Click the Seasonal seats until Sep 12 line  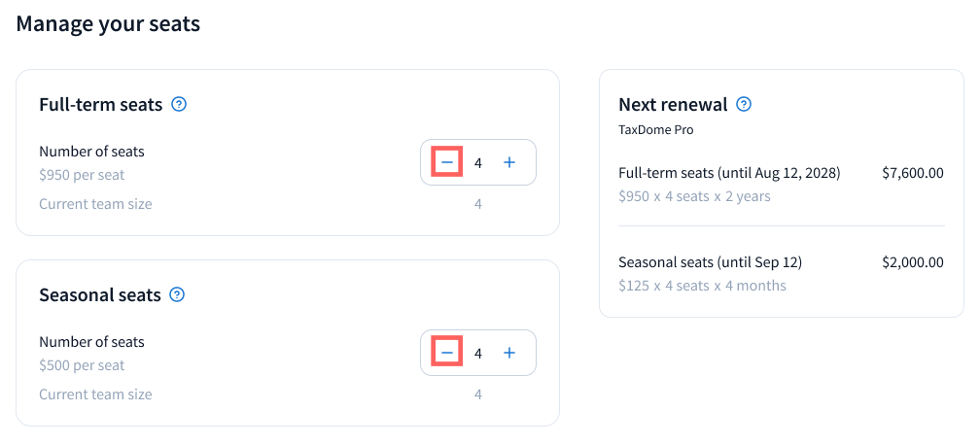pos(710,262)
